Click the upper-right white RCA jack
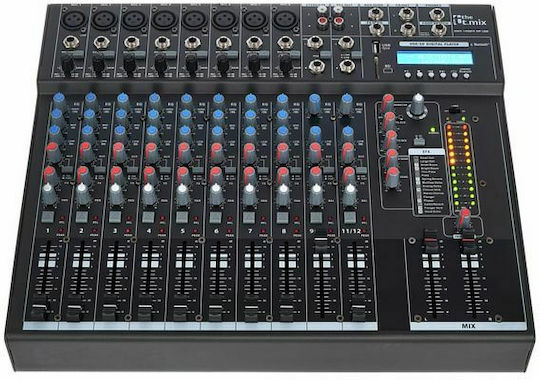 point(337,9)
